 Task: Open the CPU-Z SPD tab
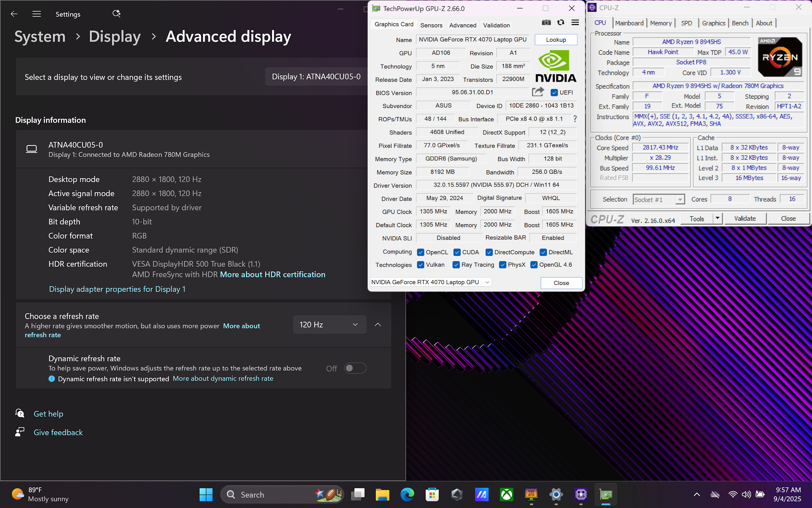coord(687,23)
